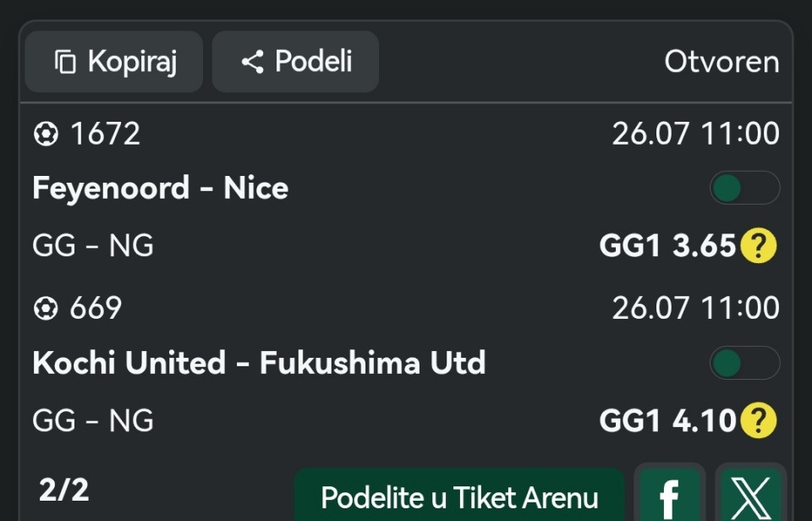The image size is (812, 521).
Task: Select the Kochi United - Fukushima Utd match
Action: 259,363
